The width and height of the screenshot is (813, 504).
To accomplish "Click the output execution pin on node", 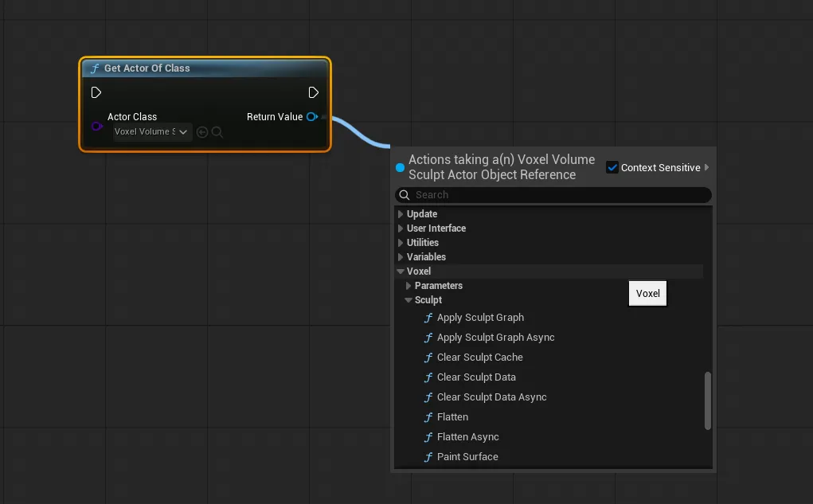I will coord(313,92).
